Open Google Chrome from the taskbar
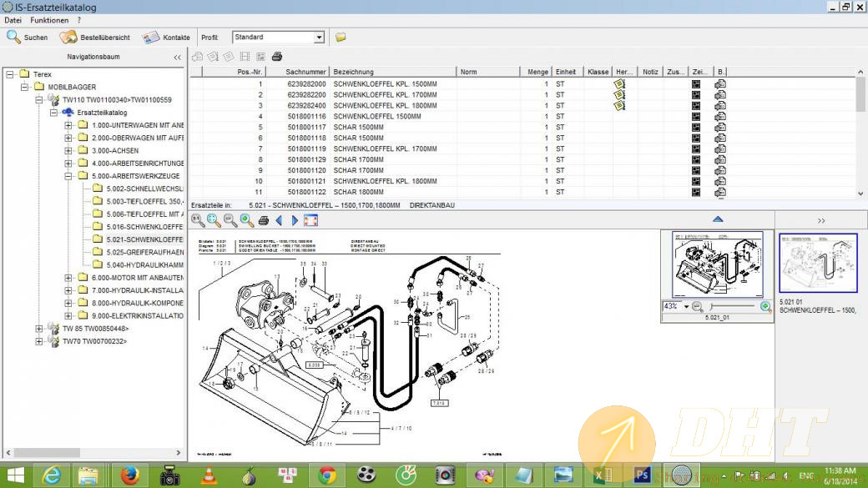This screenshot has width=868, height=488. (x=326, y=475)
